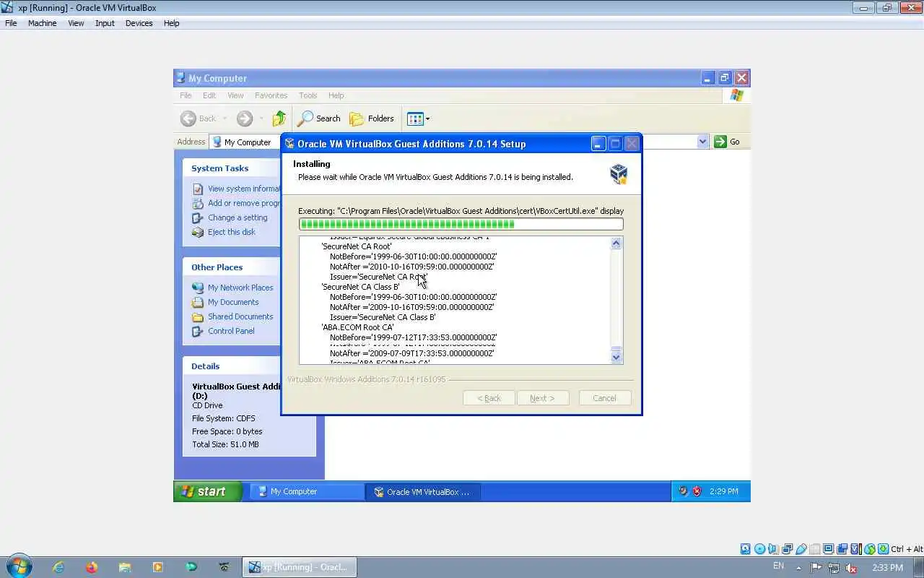The width and height of the screenshot is (924, 578).
Task: Click the muted volume icon in host tray
Action: 851,568
